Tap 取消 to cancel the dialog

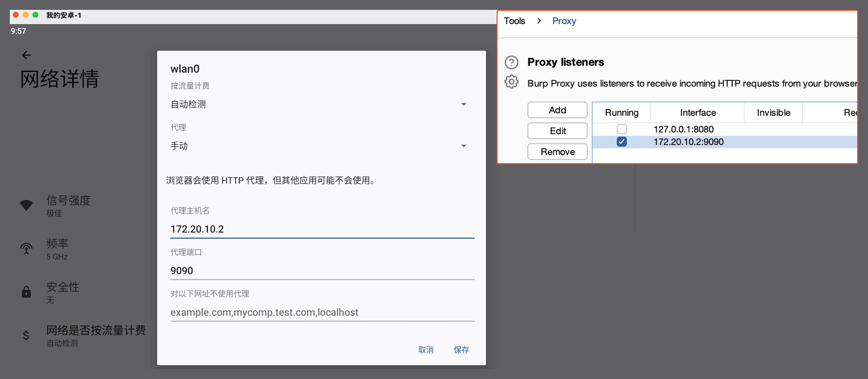click(426, 350)
